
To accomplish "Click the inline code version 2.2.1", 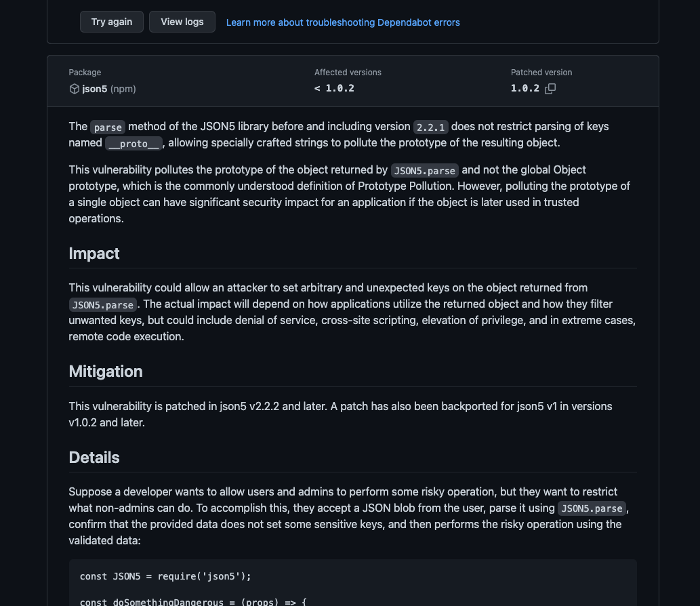I will point(431,127).
